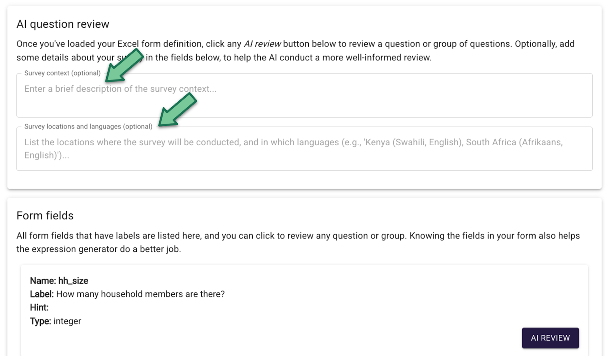Click the 'All form fields that have labels' paragraph
609x364 pixels.
298,242
